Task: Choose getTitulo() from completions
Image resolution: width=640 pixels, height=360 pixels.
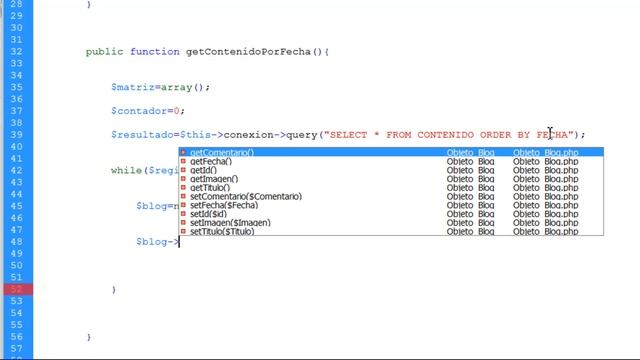Action: coord(391,188)
